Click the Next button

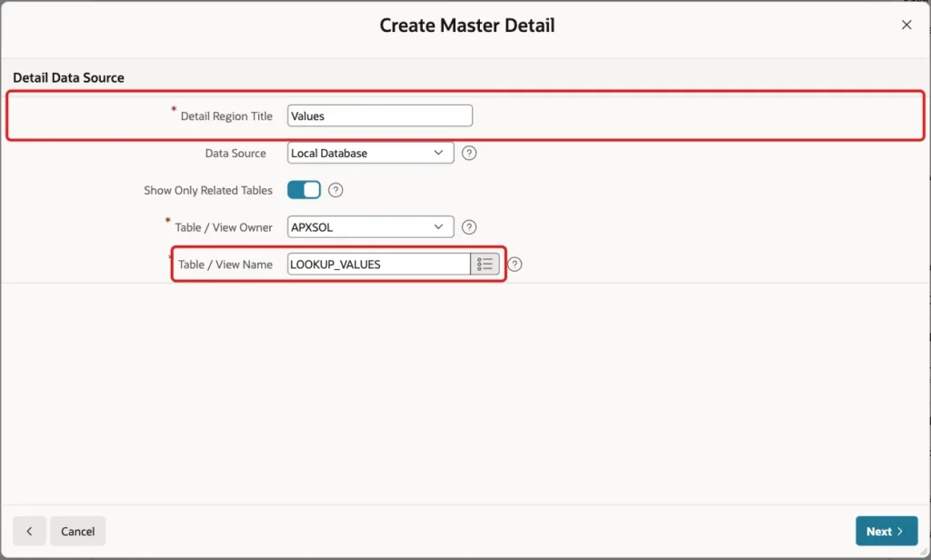886,531
